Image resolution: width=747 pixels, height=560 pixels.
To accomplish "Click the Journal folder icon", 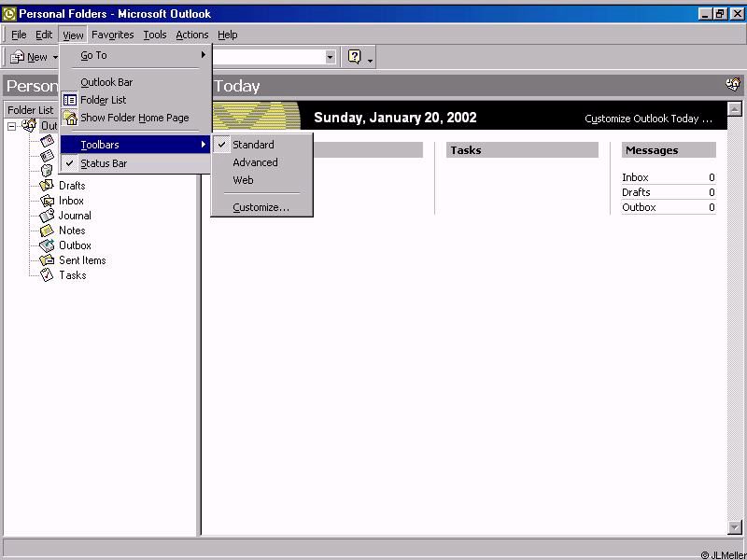I will (x=47, y=216).
